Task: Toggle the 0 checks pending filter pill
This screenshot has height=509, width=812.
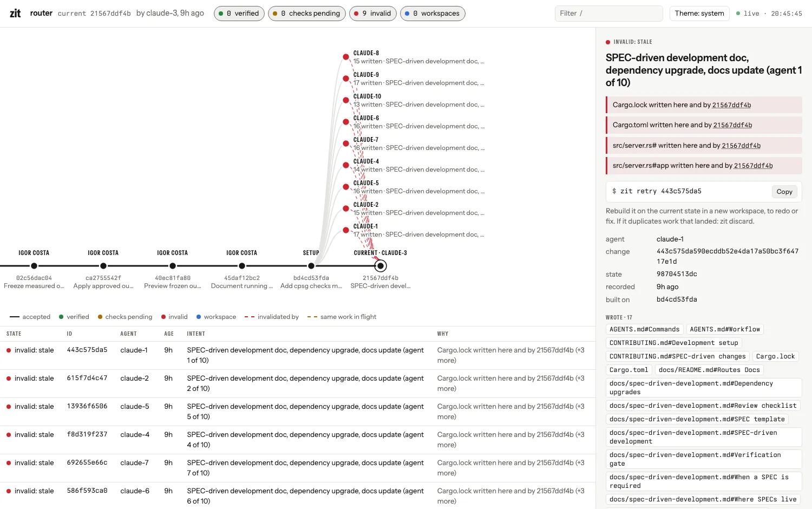Action: [307, 14]
